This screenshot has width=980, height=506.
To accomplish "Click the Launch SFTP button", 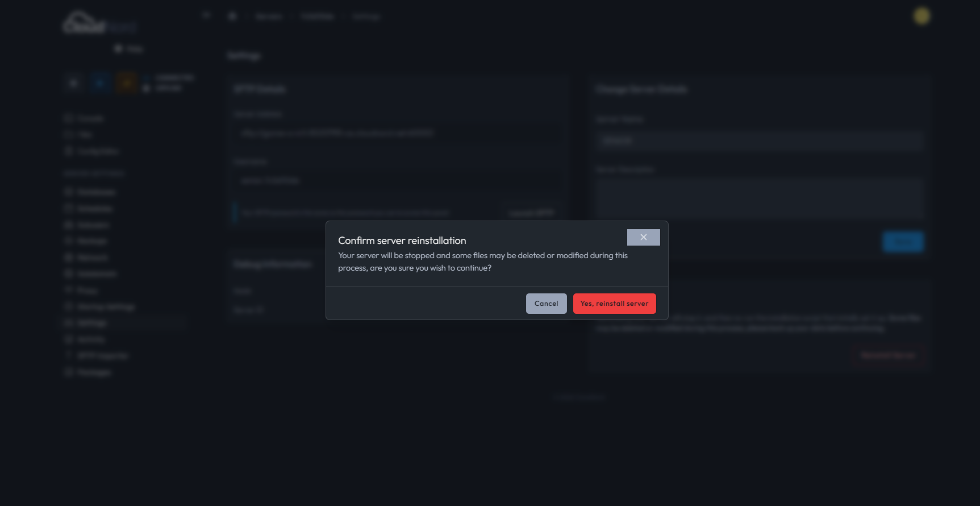I will click(531, 213).
